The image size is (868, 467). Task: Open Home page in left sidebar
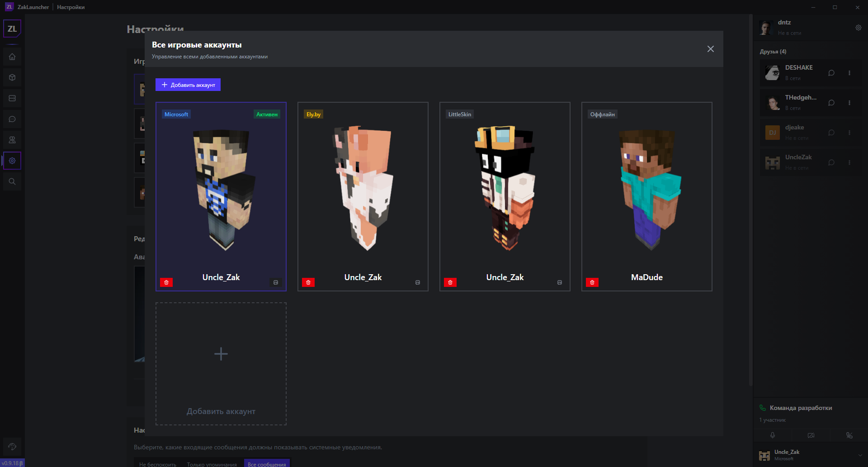point(12,57)
